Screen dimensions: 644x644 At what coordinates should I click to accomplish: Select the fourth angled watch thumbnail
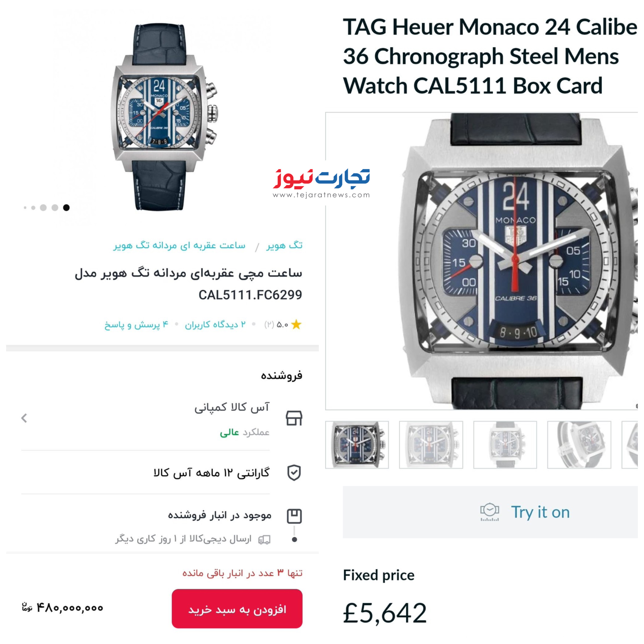coord(579,445)
